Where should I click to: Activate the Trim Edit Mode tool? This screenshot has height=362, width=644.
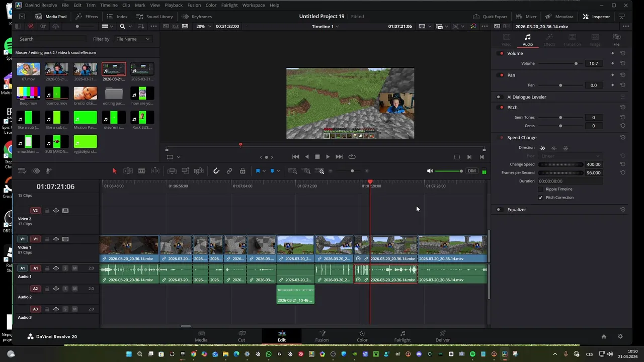pyautogui.click(x=128, y=171)
